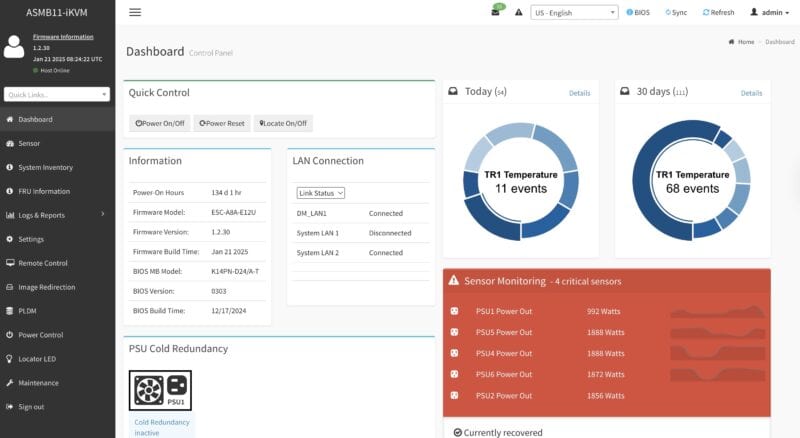Viewport: 800px width, 438px height.
Task: Click the PSU1 cold redundancy icon
Action: 160,389
